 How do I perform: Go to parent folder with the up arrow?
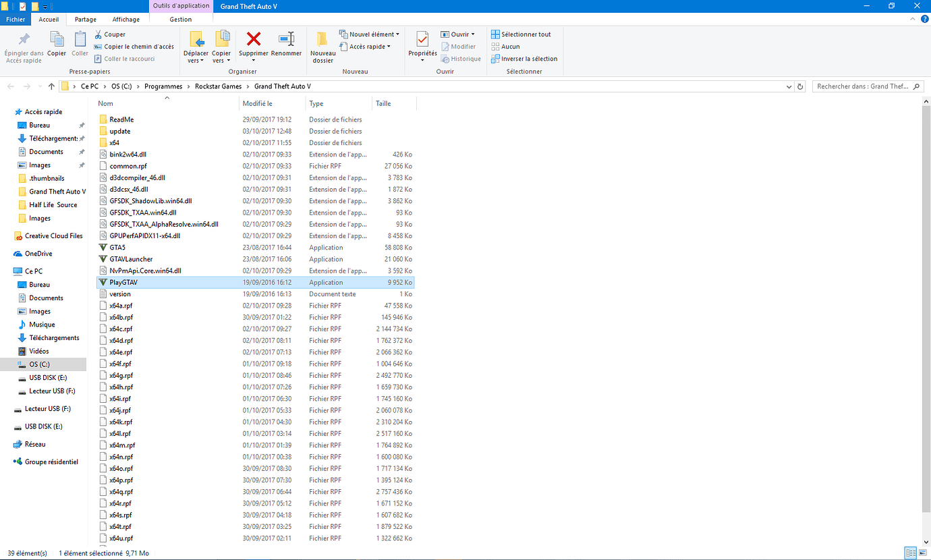point(52,86)
